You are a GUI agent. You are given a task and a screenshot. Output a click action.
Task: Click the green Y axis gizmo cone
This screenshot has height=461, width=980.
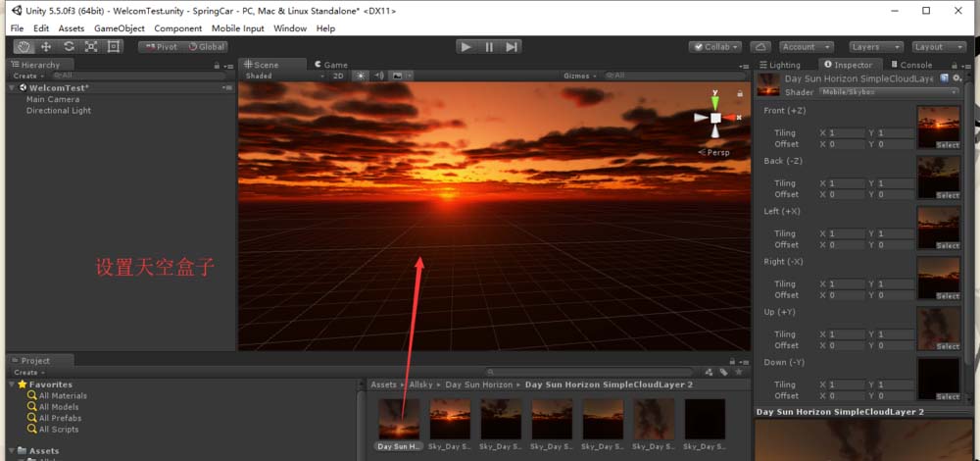point(715,103)
